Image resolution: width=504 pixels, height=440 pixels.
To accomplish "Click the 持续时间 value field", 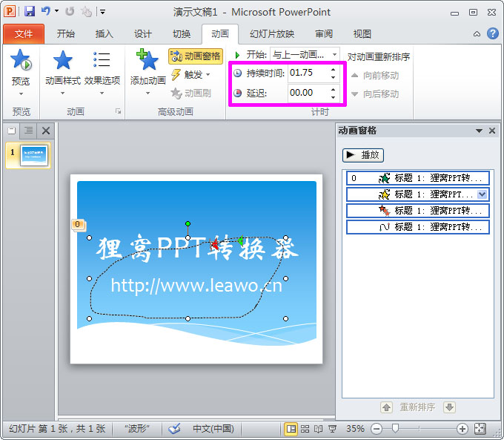I will pyautogui.click(x=308, y=73).
